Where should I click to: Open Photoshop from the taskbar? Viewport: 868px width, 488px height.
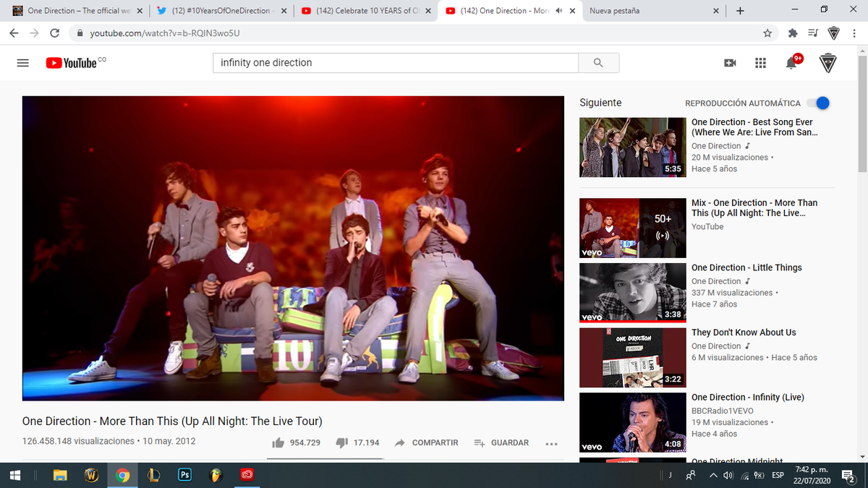184,475
